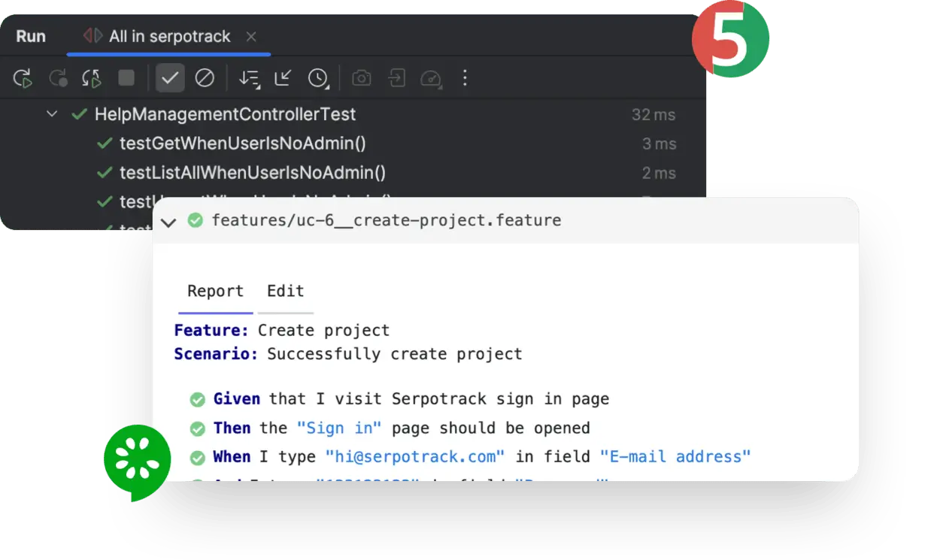The height and width of the screenshot is (560, 943).
Task: Switch to the Report tab
Action: (x=215, y=291)
